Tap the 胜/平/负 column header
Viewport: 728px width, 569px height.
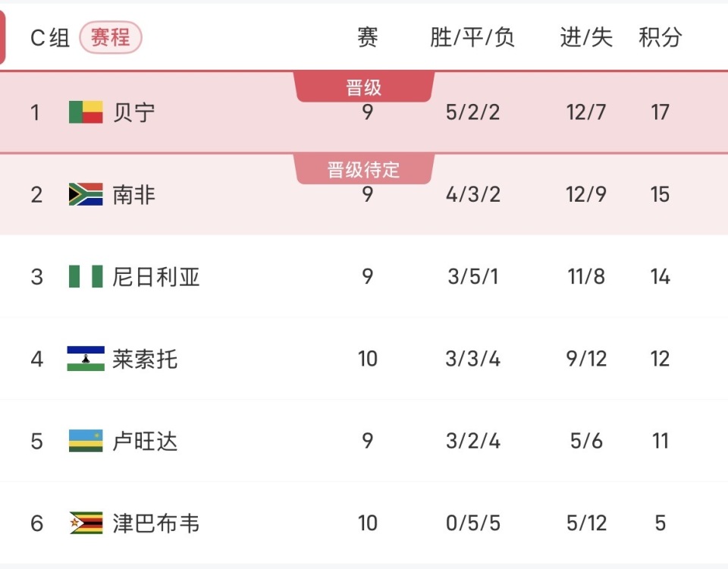coord(472,37)
